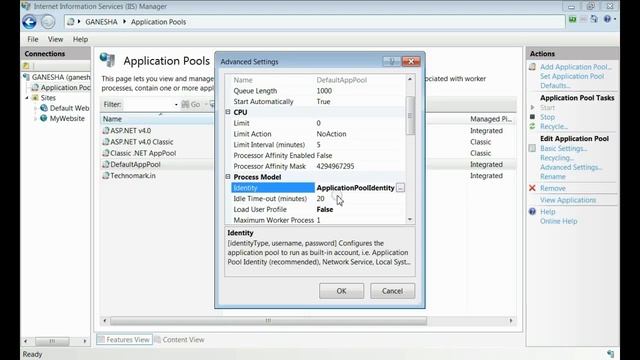Click the GANESHA server icon in Connections
The image size is (640, 360).
coord(27,77)
